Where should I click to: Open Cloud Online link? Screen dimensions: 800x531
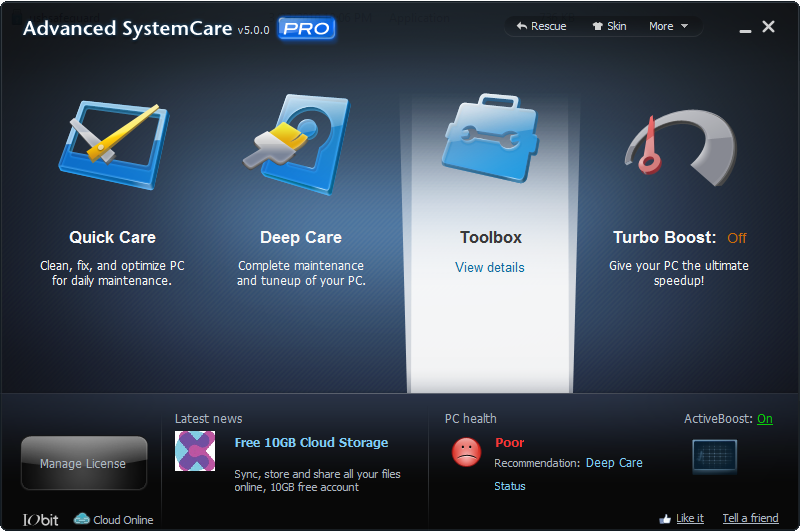click(123, 520)
